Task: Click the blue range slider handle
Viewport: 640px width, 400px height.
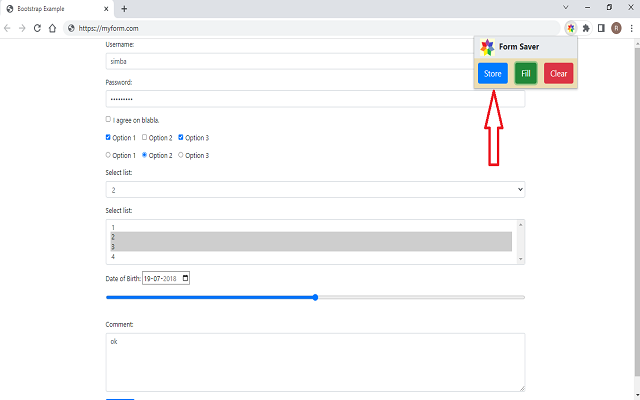Action: click(315, 297)
